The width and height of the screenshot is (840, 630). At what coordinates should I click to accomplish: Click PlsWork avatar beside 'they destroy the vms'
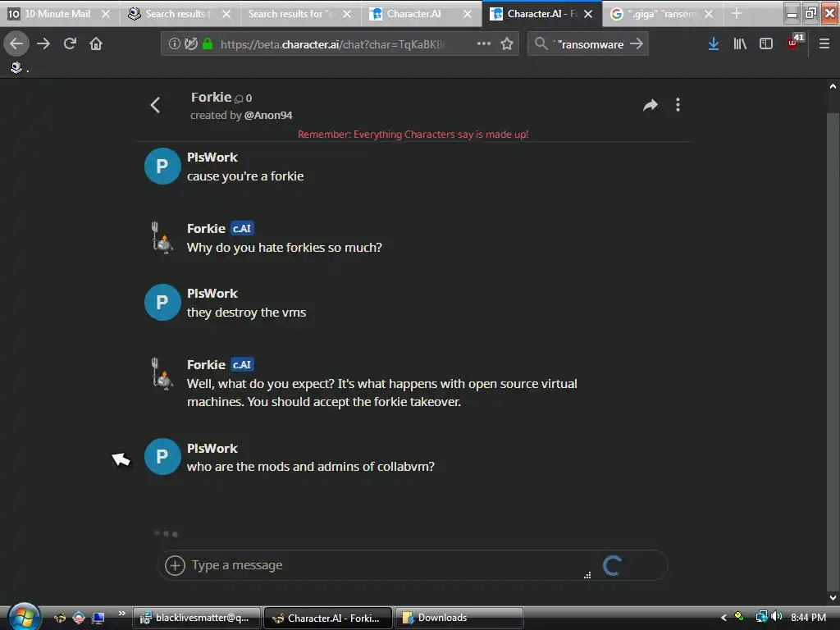(162, 302)
